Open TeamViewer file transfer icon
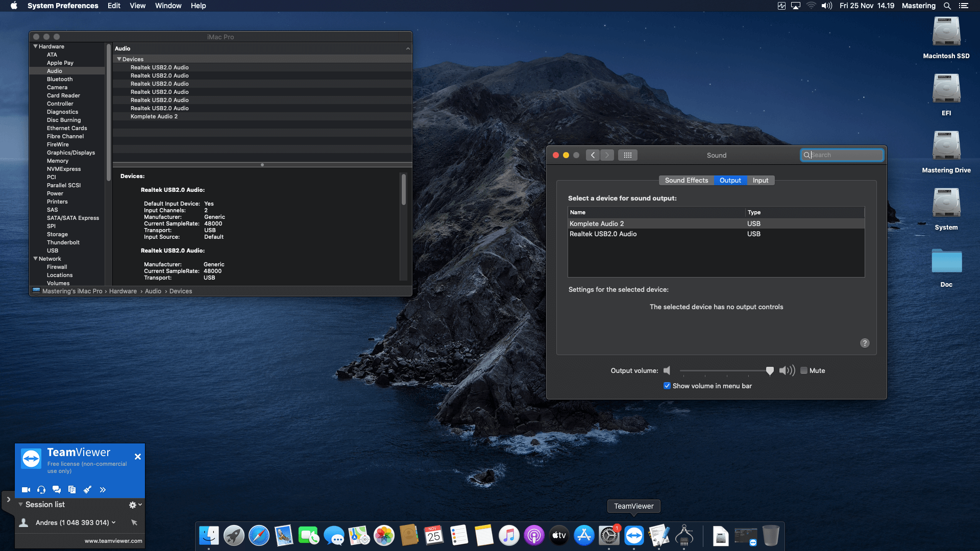980x551 pixels. click(72, 489)
